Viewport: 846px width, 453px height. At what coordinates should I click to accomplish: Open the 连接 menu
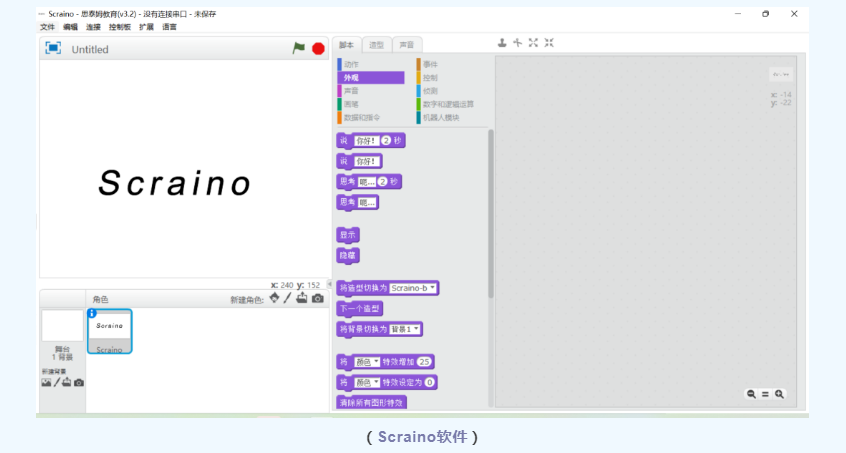click(93, 27)
